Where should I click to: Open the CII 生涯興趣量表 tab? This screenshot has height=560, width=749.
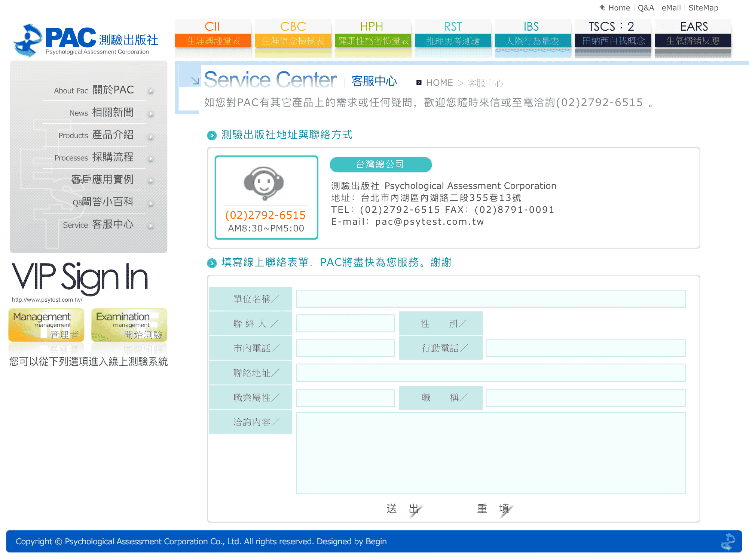tap(213, 34)
